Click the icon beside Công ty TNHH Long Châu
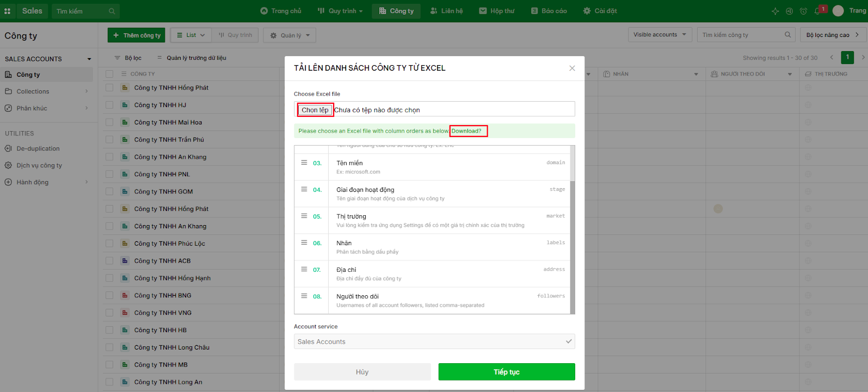The height and width of the screenshot is (392, 868). pos(125,347)
